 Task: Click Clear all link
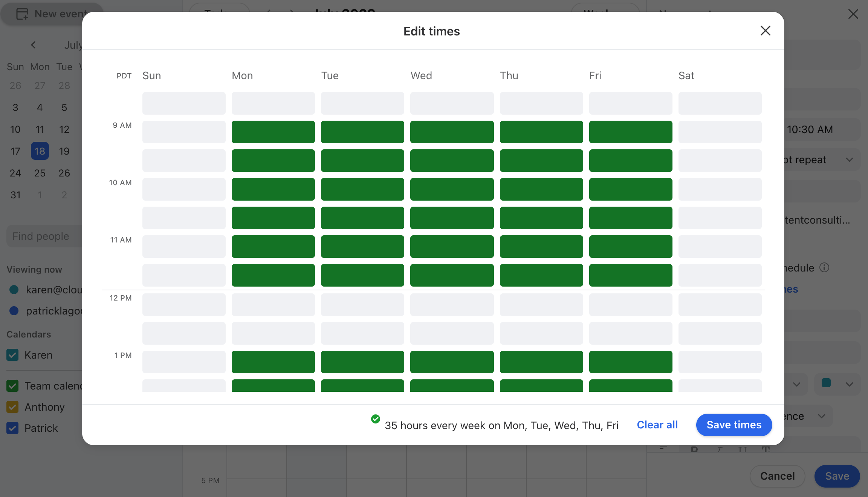[x=657, y=425]
